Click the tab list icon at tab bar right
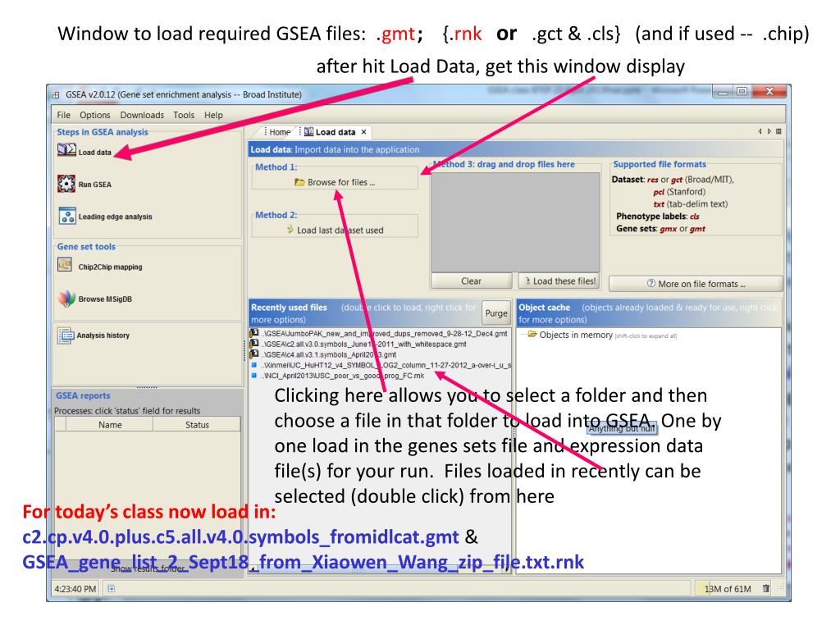 click(779, 131)
